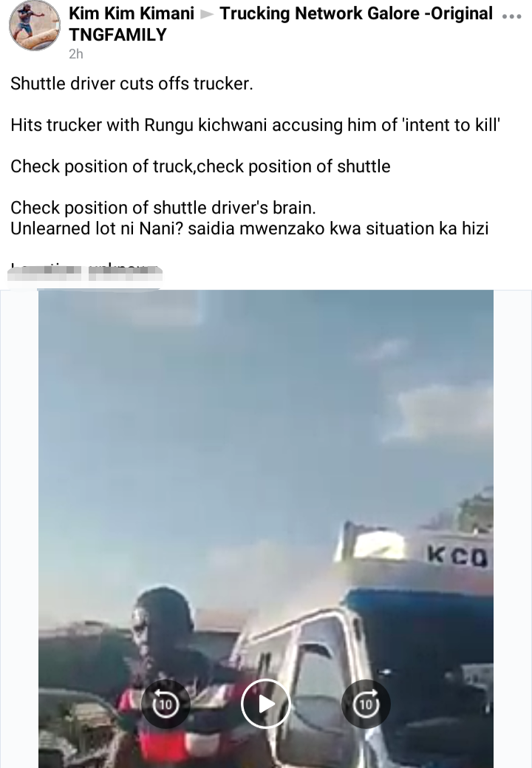532x768 pixels.
Task: Open the post via the 2h timestamp
Action: 76,54
